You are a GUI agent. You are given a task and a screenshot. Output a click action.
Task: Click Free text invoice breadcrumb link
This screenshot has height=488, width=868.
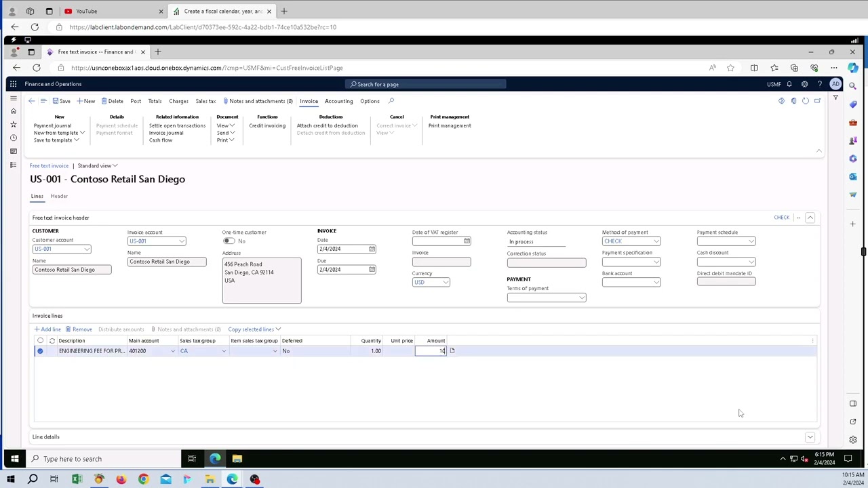tap(49, 166)
